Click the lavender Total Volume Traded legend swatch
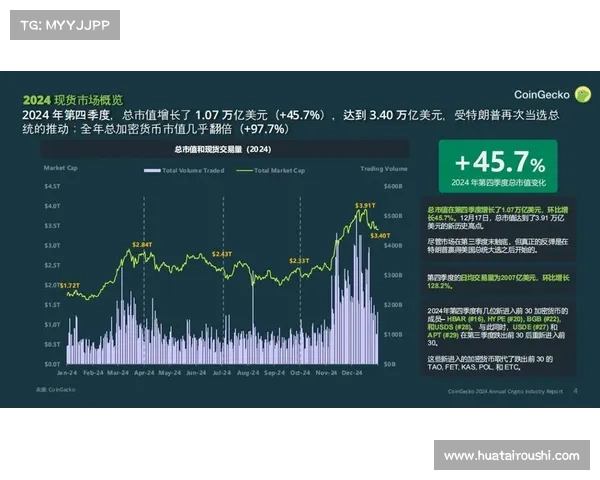 point(152,170)
